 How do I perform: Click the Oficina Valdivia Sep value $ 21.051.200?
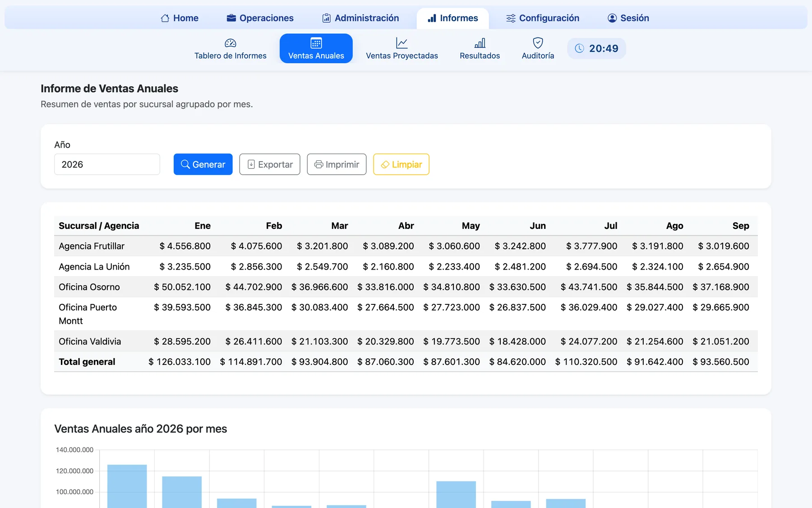pyautogui.click(x=721, y=341)
